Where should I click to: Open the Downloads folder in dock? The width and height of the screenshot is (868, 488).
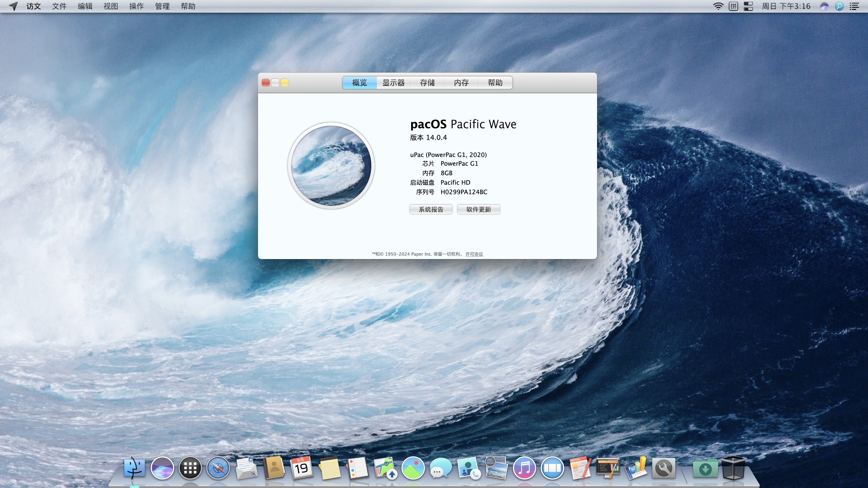pyautogui.click(x=705, y=468)
